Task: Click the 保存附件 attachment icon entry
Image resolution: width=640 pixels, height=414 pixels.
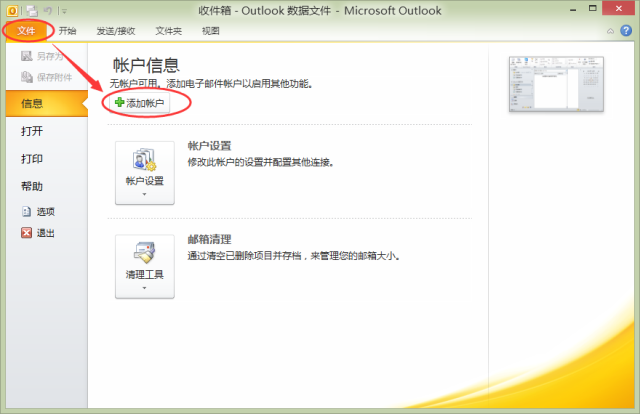Action: coord(47,77)
